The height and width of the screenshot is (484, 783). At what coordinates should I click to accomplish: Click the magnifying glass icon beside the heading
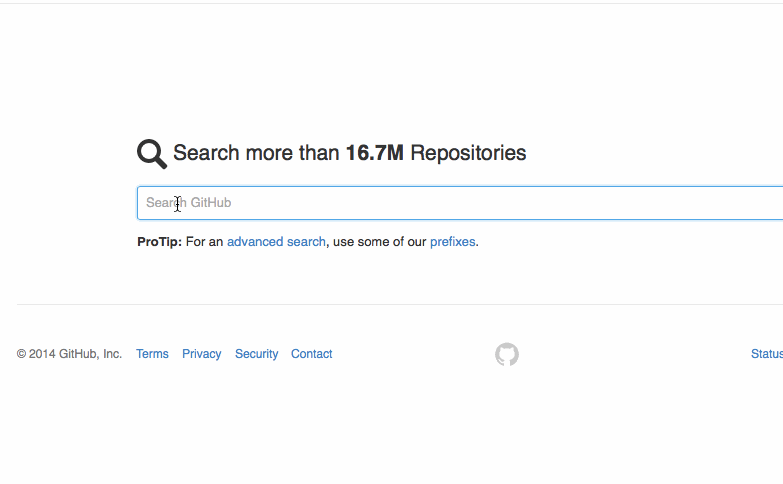coord(152,154)
